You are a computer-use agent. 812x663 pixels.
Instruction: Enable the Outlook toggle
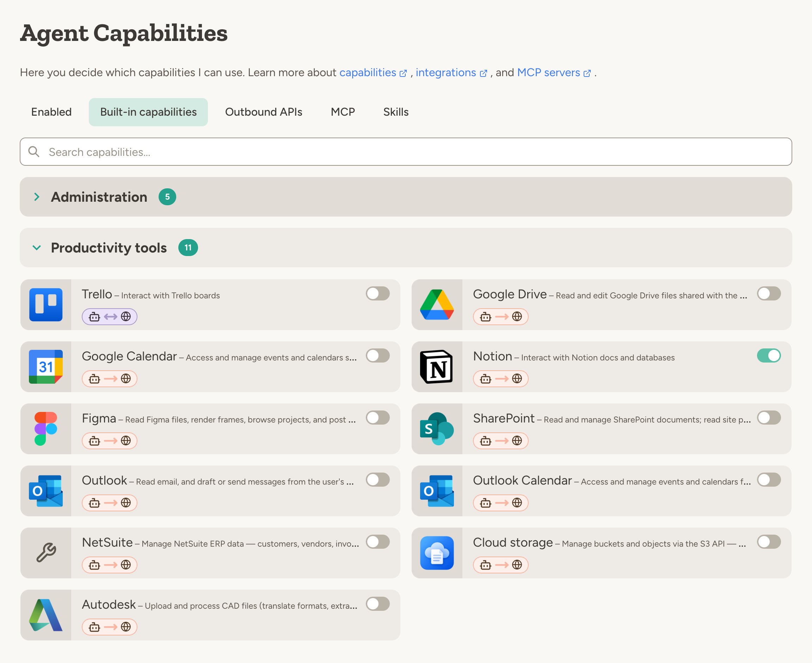coord(378,480)
